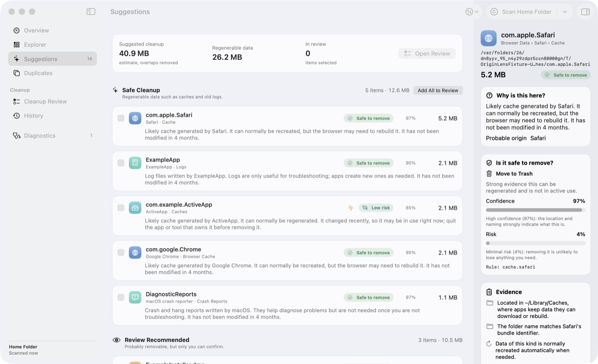Click the clipboard icon beside Evidence
Viewport: 598px width, 364px height.
click(489, 292)
